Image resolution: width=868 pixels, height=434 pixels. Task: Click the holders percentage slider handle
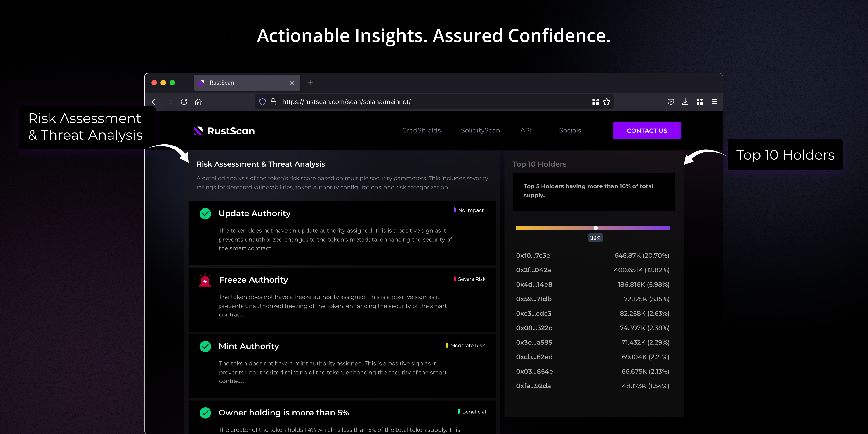[x=596, y=228]
